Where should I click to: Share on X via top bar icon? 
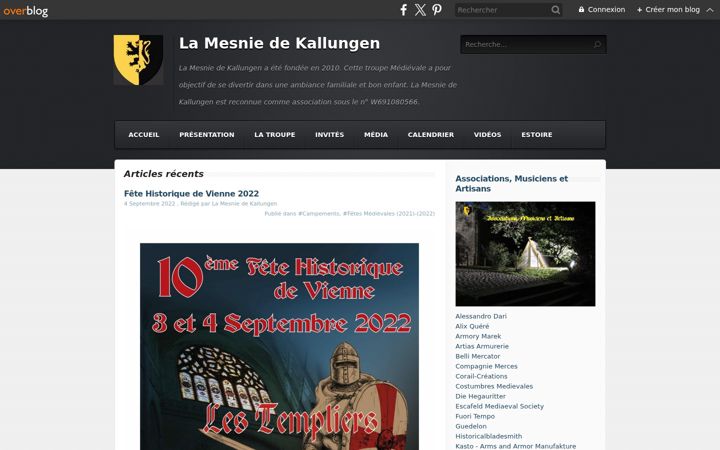pos(420,10)
